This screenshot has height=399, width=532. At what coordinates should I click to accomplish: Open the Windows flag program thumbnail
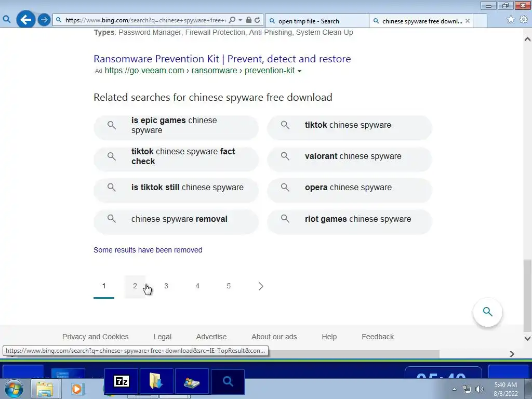pos(192,381)
